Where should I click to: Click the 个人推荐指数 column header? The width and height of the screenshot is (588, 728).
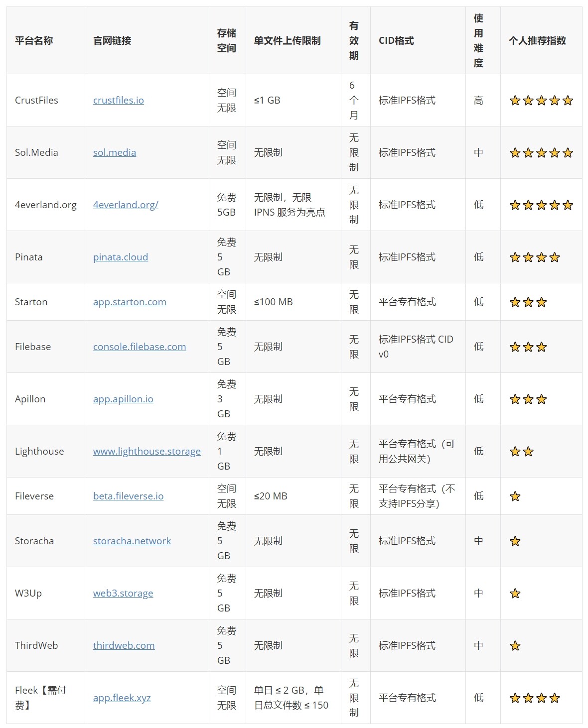tap(537, 41)
